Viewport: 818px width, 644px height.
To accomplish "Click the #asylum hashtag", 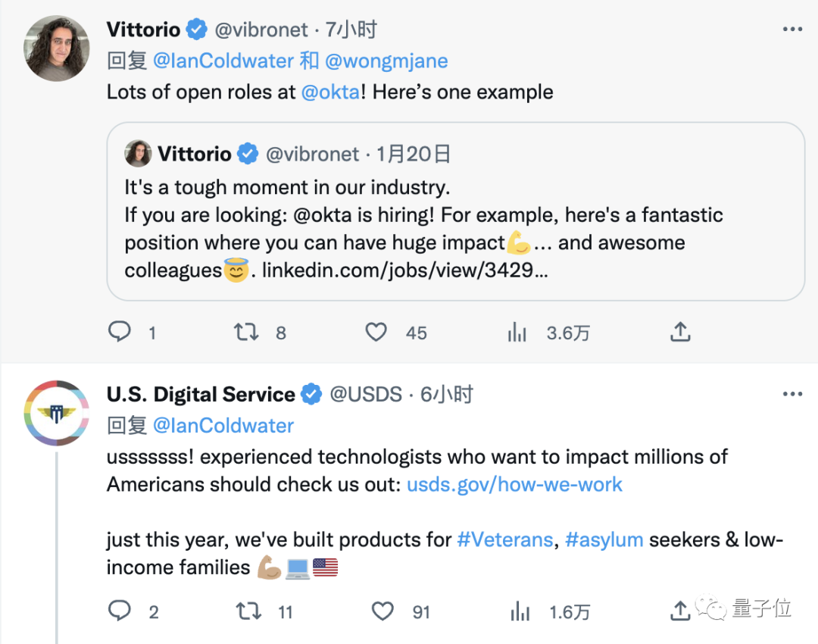I will (604, 540).
